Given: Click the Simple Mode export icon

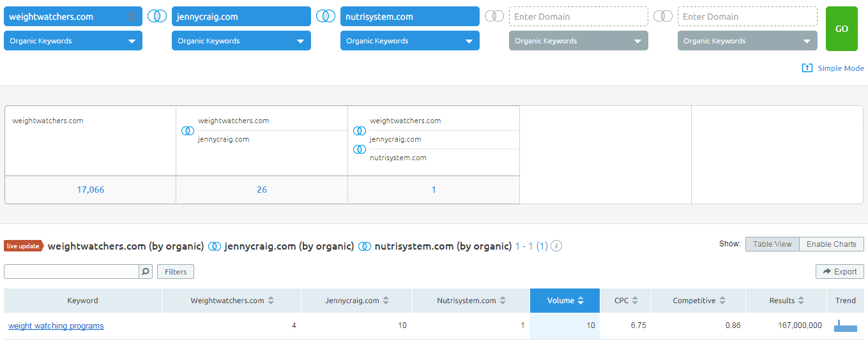Looking at the screenshot, I should click(x=807, y=68).
